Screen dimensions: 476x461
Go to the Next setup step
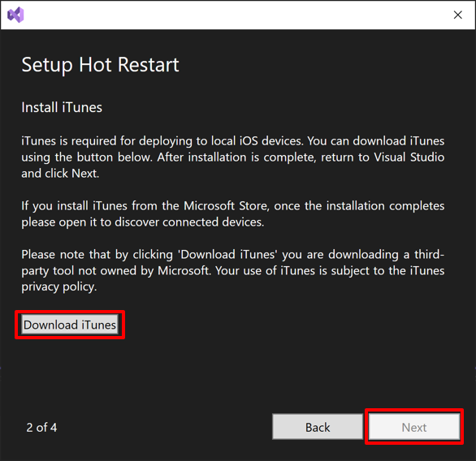(414, 428)
